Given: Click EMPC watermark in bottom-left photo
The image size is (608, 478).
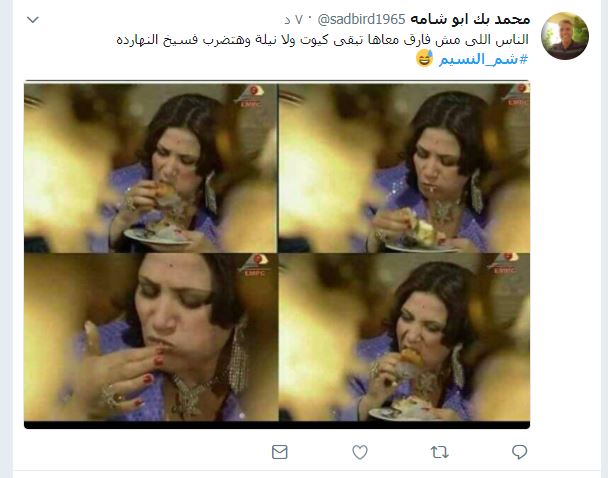Looking at the screenshot, I should tap(254, 265).
